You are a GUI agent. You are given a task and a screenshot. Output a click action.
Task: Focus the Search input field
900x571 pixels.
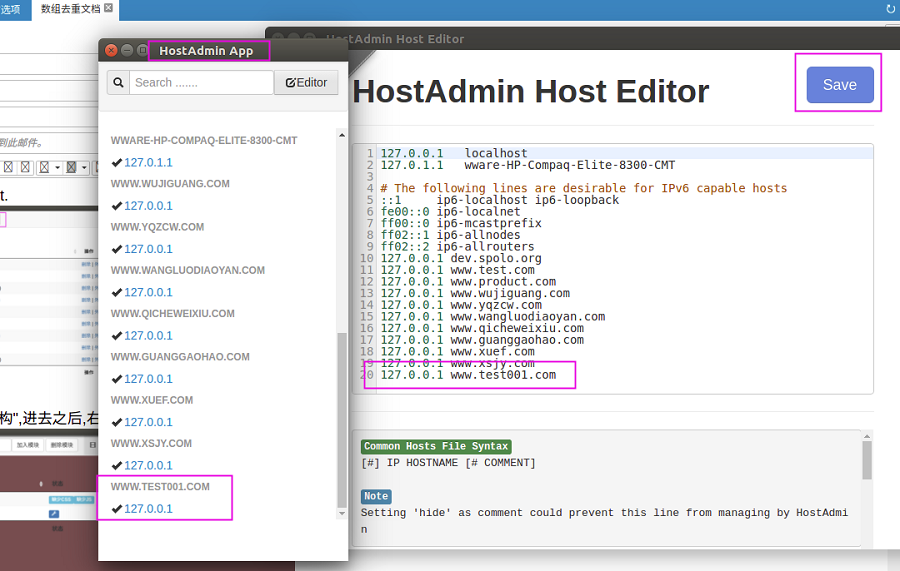click(x=201, y=83)
